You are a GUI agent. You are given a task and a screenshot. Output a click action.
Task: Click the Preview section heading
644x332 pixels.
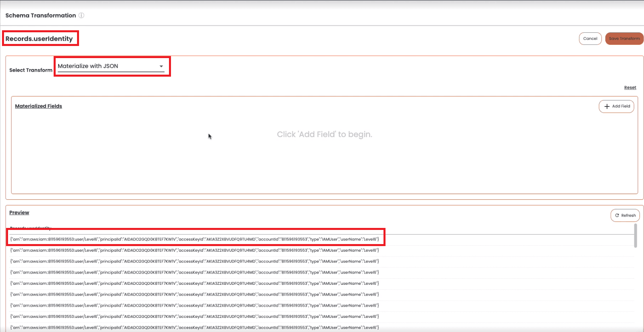pyautogui.click(x=19, y=213)
